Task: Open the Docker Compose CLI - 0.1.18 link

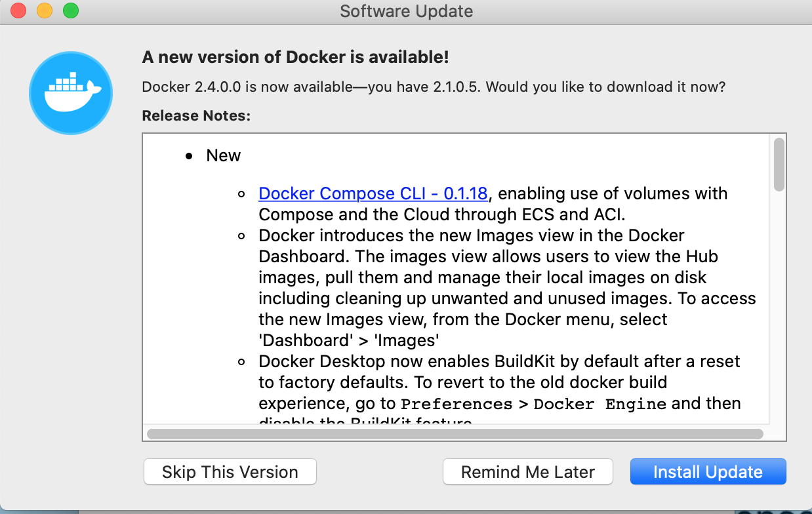Action: point(373,193)
